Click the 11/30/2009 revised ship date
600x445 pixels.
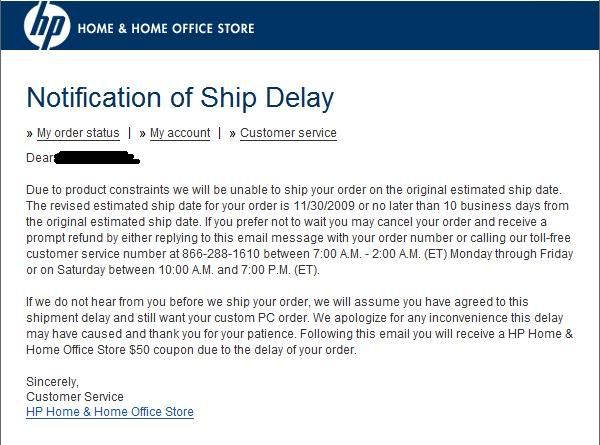324,206
